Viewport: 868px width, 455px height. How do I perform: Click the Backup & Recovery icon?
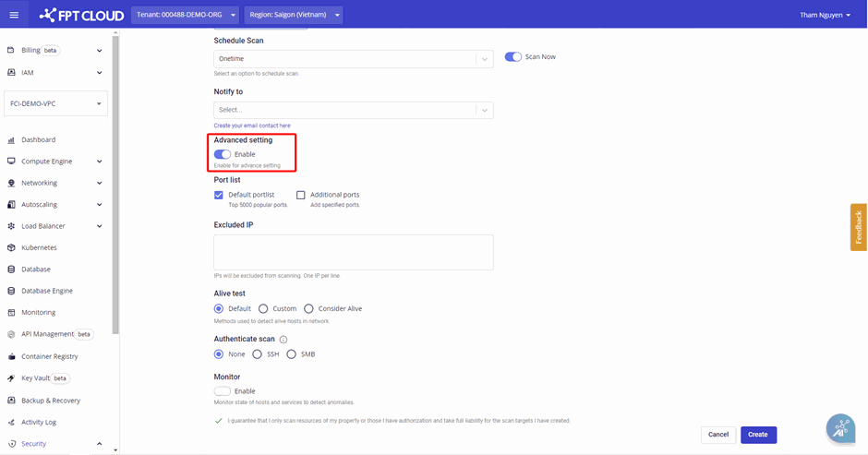click(10, 401)
